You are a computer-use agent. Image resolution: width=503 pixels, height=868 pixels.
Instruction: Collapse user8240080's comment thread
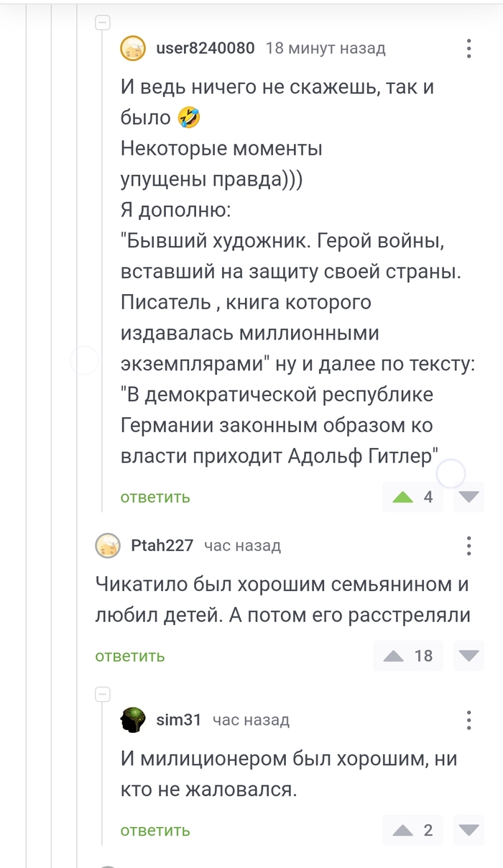click(103, 23)
